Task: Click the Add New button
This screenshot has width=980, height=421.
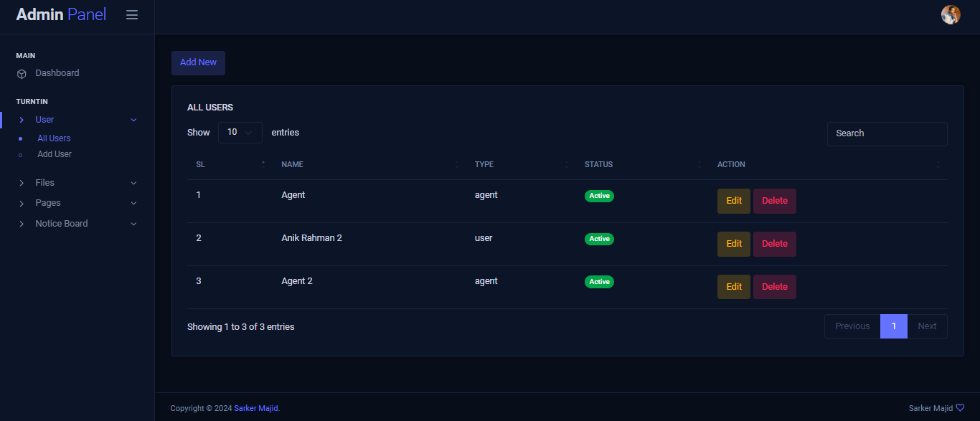Action: 198,62
